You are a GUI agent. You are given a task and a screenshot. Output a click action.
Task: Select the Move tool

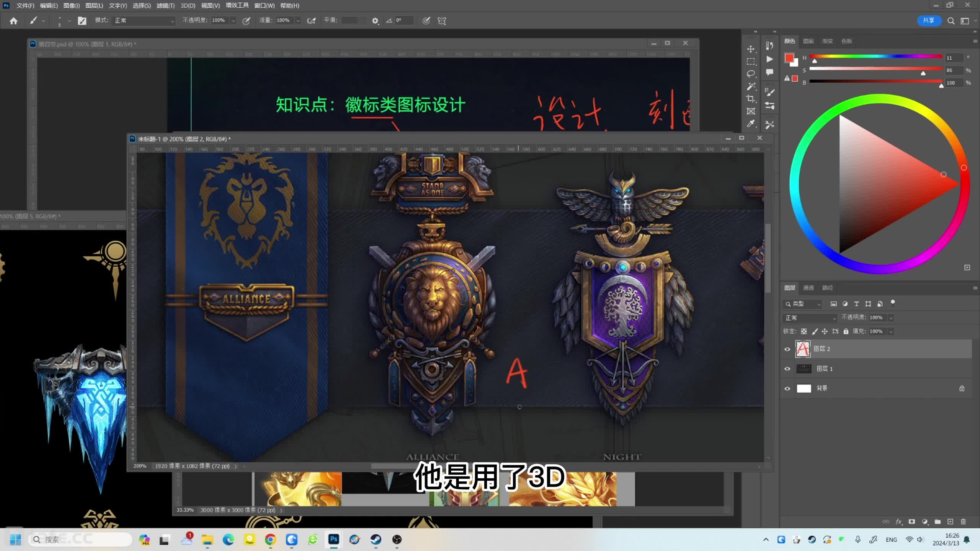pos(751,49)
